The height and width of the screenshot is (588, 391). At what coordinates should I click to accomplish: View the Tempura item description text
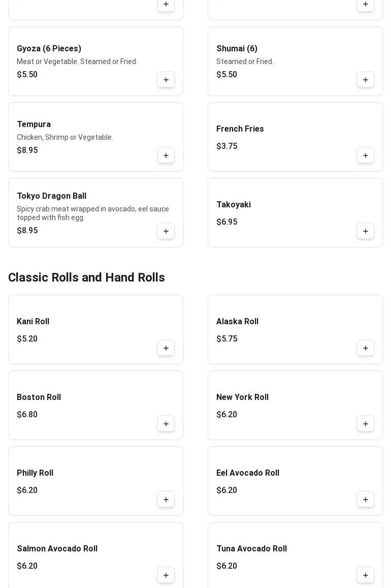65,137
